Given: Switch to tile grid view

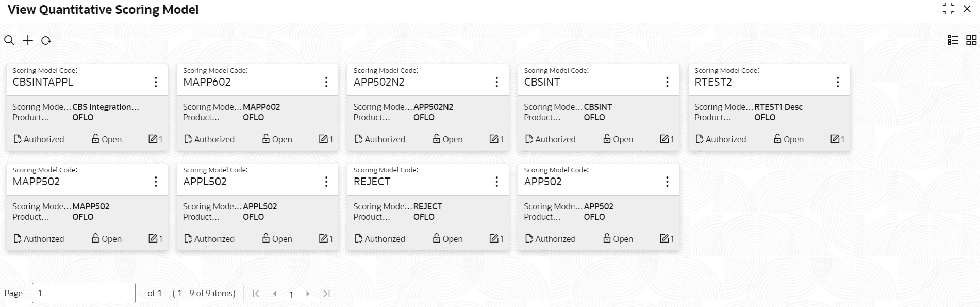Looking at the screenshot, I should [x=971, y=40].
